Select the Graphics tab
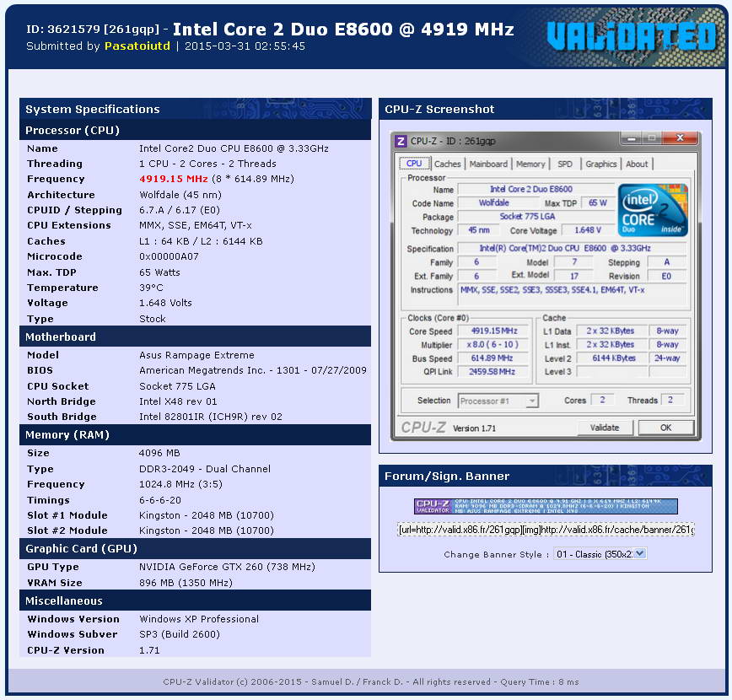732x700 pixels. pyautogui.click(x=600, y=164)
